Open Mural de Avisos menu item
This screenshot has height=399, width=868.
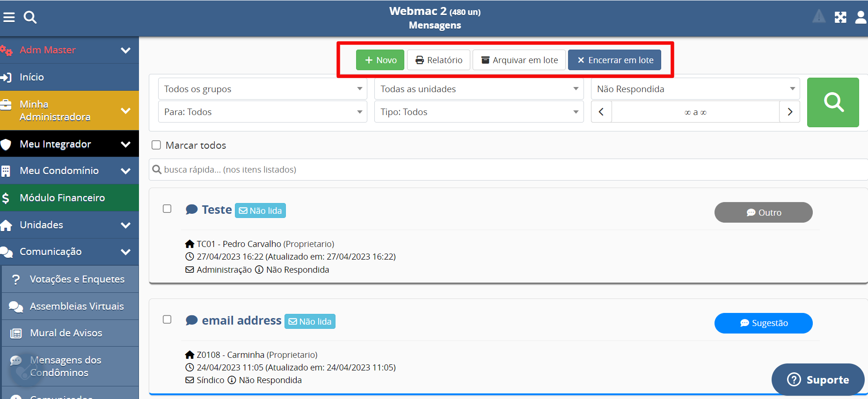point(66,333)
